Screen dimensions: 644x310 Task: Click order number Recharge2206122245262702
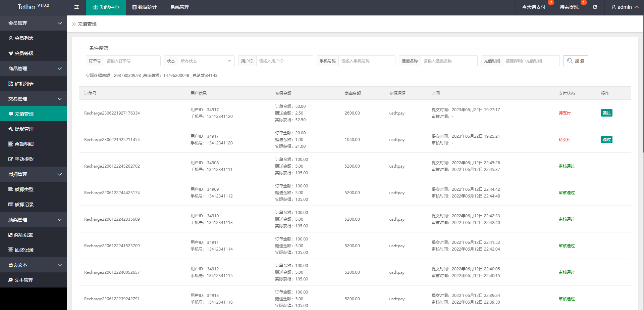(x=112, y=166)
